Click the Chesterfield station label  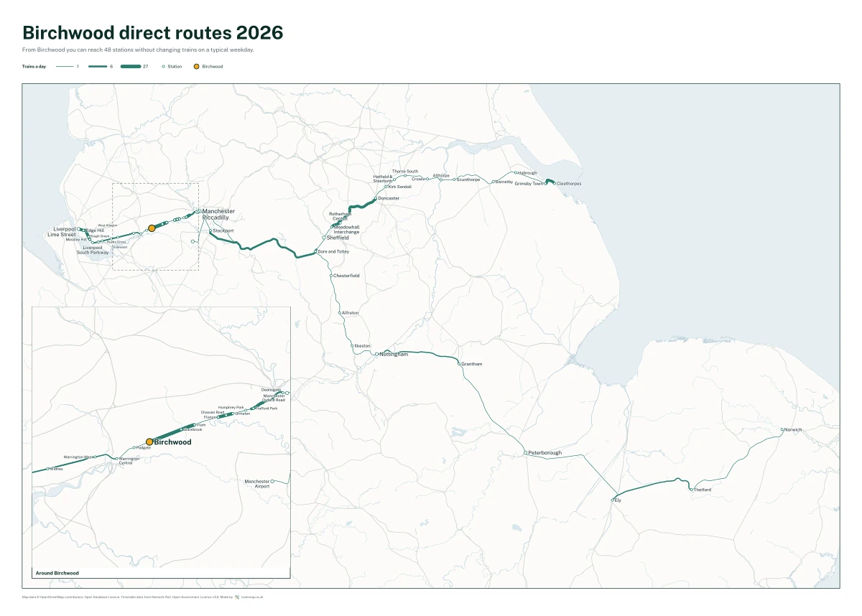(x=346, y=276)
